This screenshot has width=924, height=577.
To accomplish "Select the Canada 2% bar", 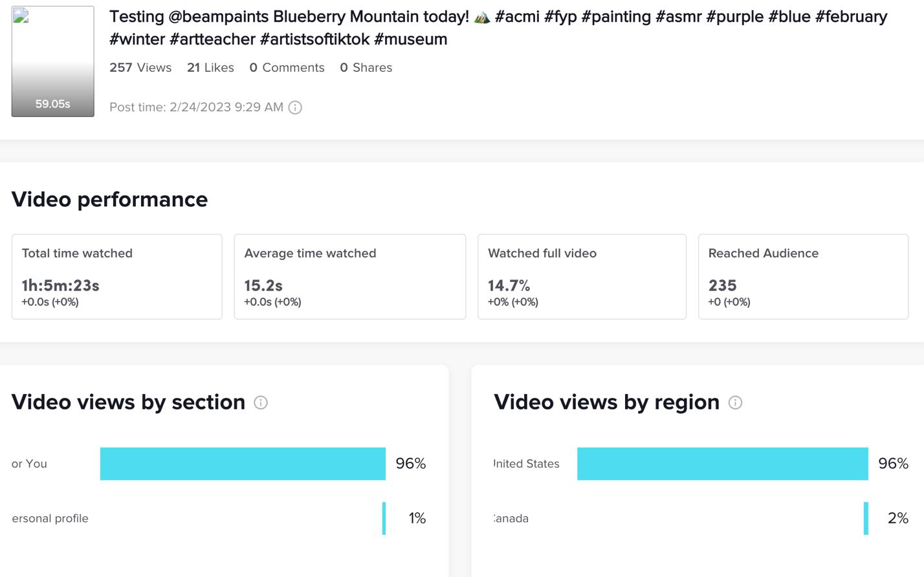I will 866,518.
